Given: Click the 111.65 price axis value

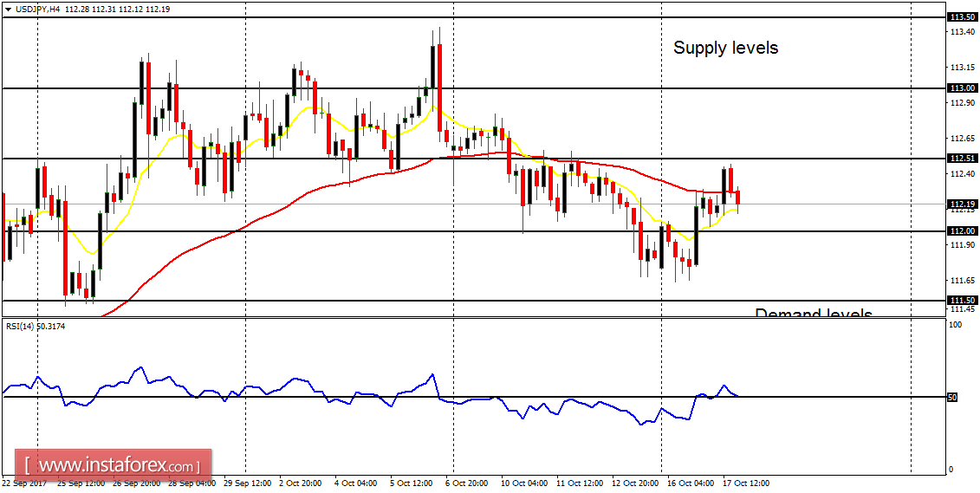Looking at the screenshot, I should click(x=963, y=280).
